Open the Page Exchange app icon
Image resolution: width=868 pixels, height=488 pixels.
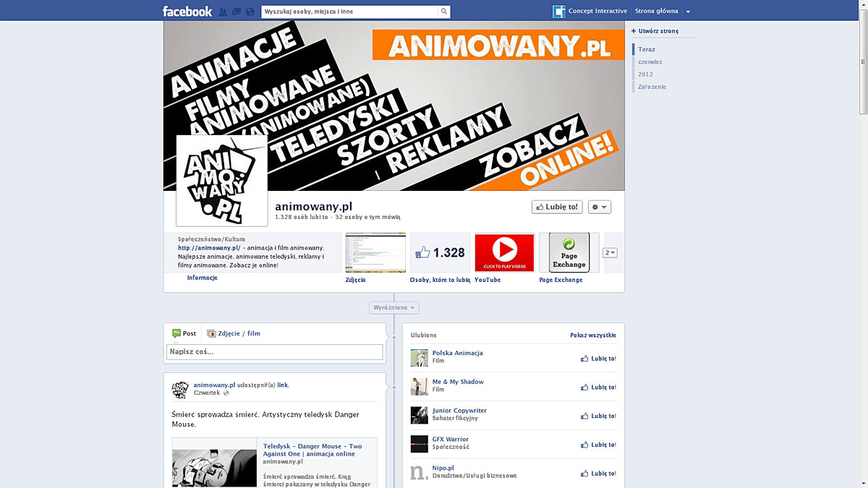pos(569,252)
